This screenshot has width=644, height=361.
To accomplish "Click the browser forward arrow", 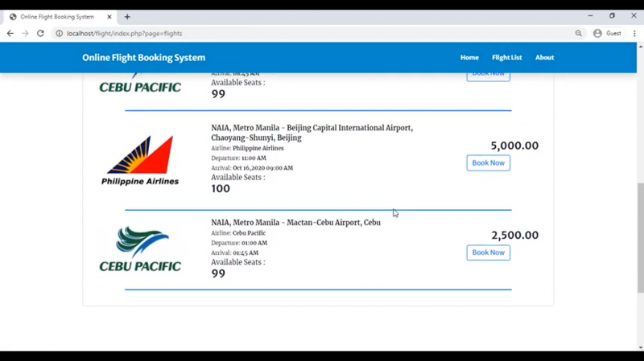I will 26,33.
